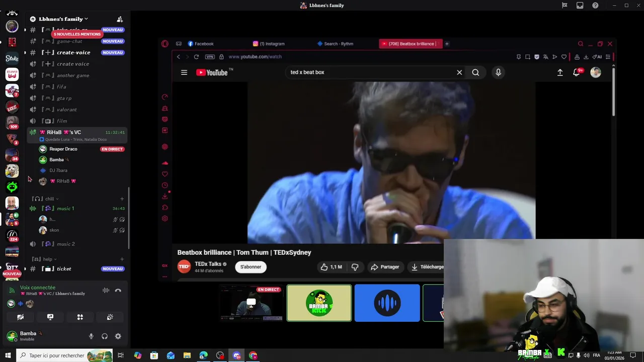Open the TEDx Talks channel link
Screen dimensions: 644x362
point(208,264)
